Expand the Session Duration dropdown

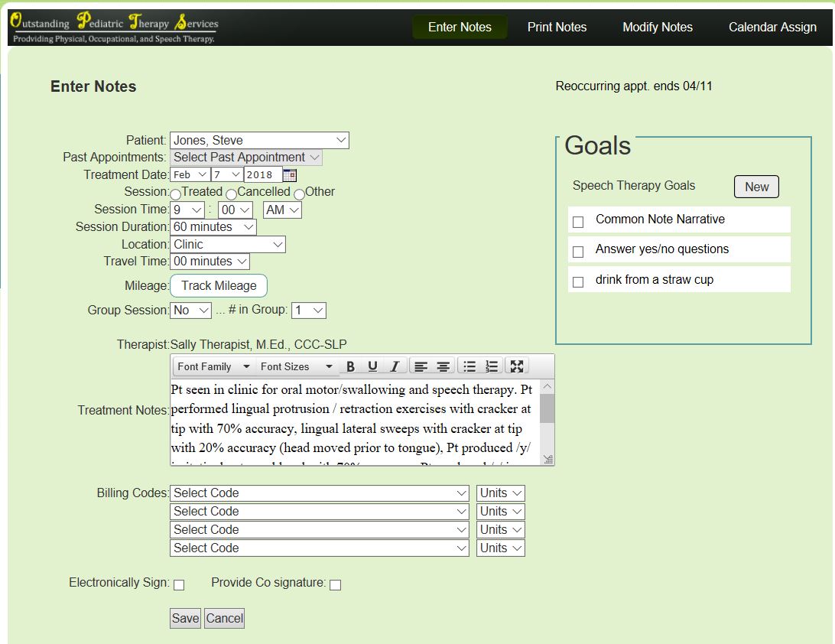tap(213, 227)
